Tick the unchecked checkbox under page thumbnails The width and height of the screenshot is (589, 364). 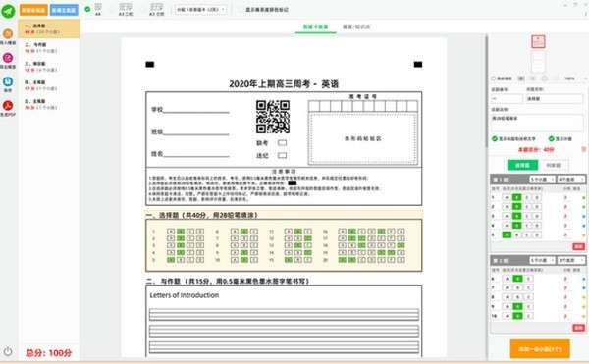[494, 78]
